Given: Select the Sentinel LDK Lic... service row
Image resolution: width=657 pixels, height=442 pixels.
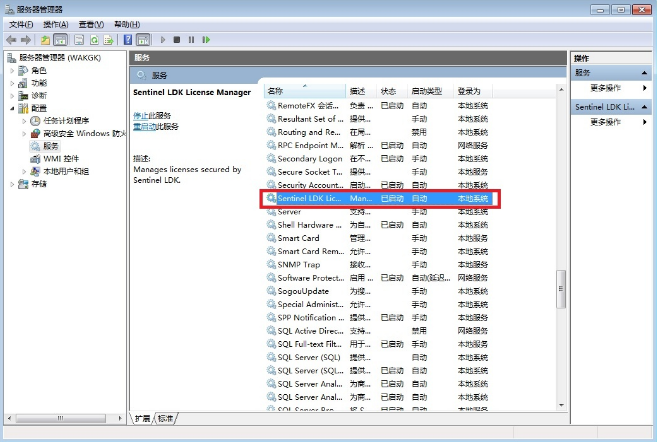Looking at the screenshot, I should coord(379,199).
